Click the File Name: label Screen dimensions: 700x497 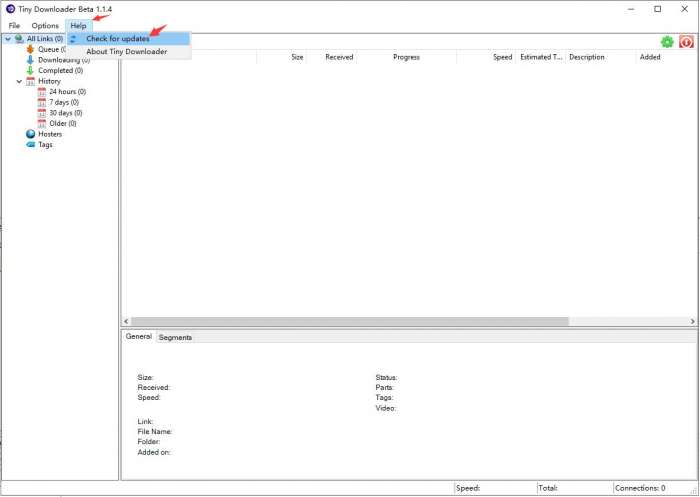click(154, 431)
